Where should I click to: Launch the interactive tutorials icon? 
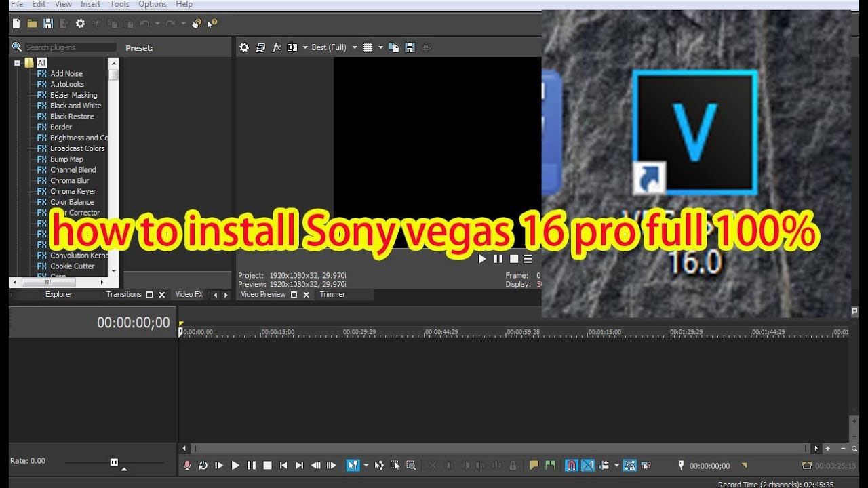(197, 24)
